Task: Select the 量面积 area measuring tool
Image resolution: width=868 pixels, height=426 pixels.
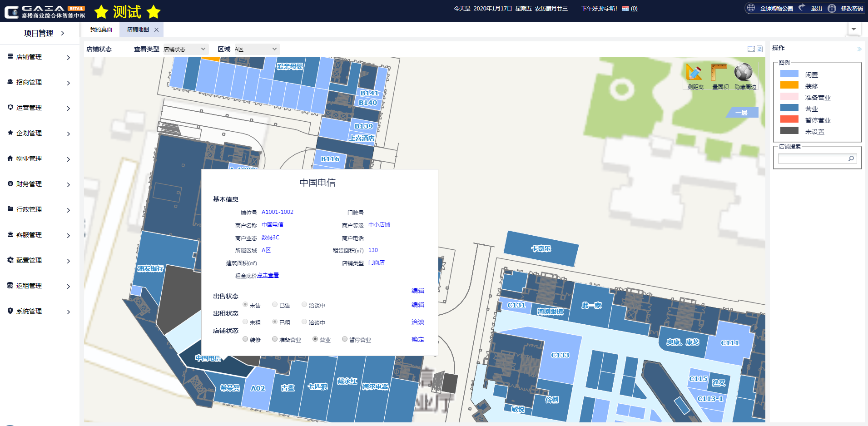Action: [x=719, y=73]
